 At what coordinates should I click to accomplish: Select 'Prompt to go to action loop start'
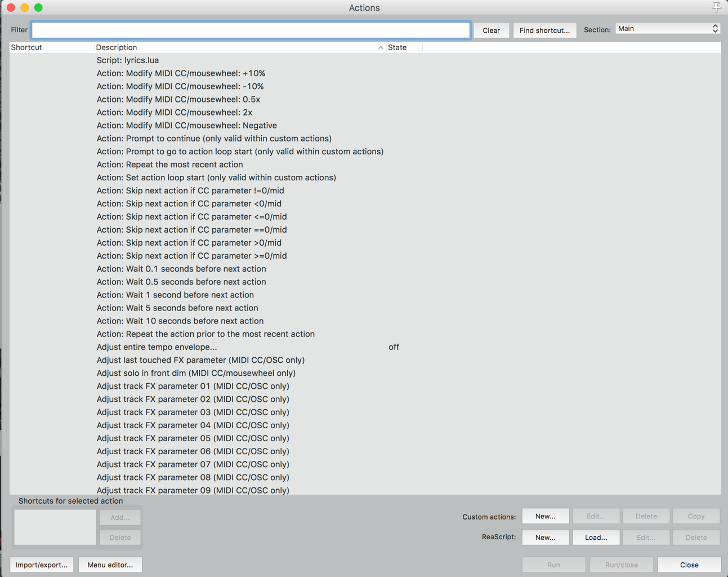click(365, 151)
